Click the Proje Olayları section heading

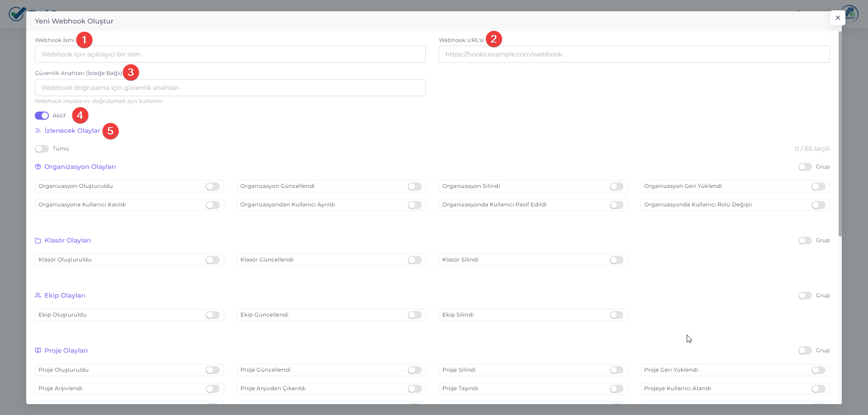point(66,350)
